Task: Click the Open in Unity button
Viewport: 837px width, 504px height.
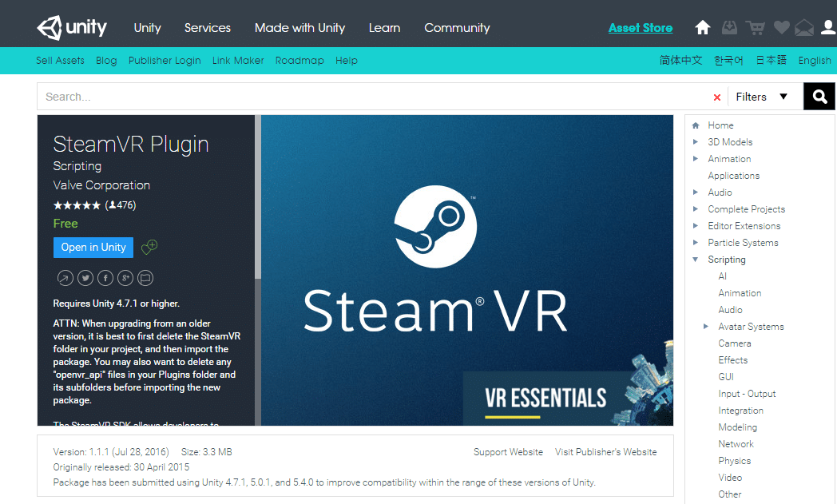Action: point(93,248)
